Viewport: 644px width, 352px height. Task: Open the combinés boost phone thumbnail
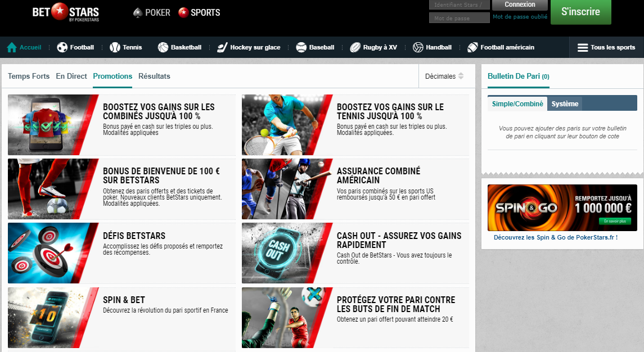[53, 125]
